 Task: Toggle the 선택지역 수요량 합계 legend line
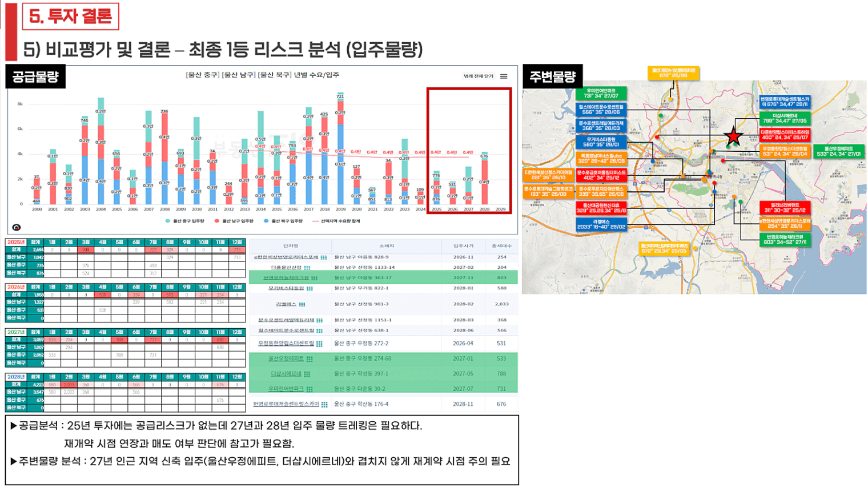pyautogui.click(x=336, y=221)
